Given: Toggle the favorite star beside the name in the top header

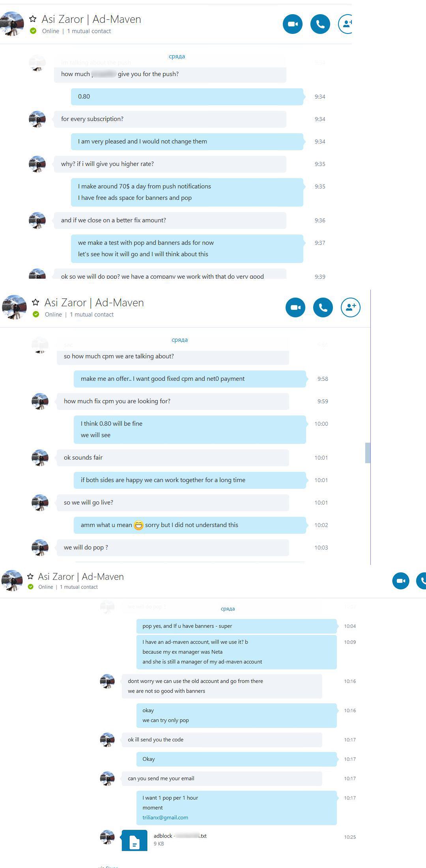Looking at the screenshot, I should pyautogui.click(x=33, y=19).
